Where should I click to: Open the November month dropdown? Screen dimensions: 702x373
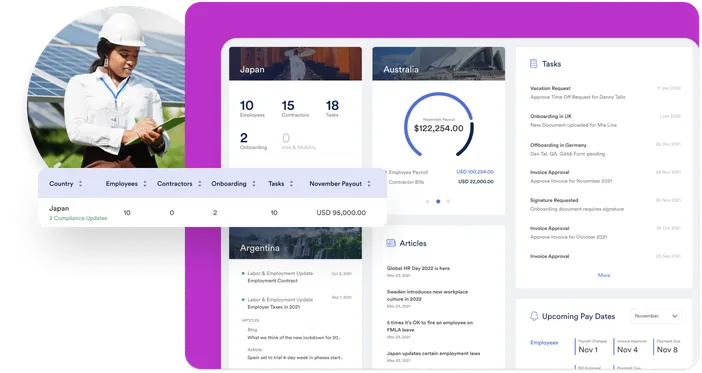[656, 316]
